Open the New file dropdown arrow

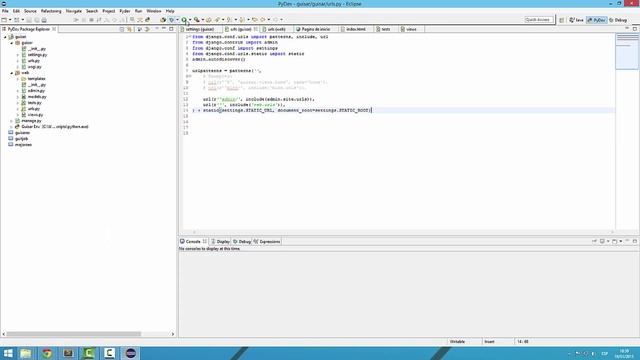click(10, 20)
